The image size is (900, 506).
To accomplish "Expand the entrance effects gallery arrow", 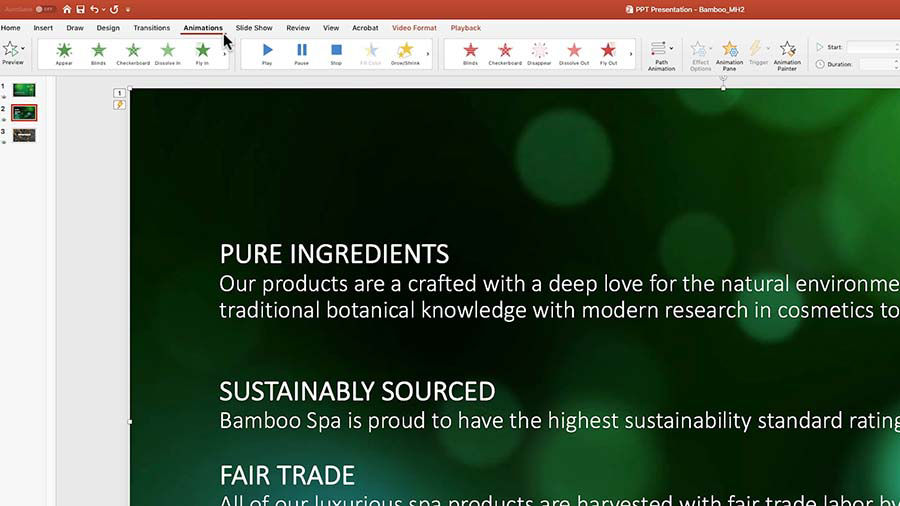I will coord(224,54).
